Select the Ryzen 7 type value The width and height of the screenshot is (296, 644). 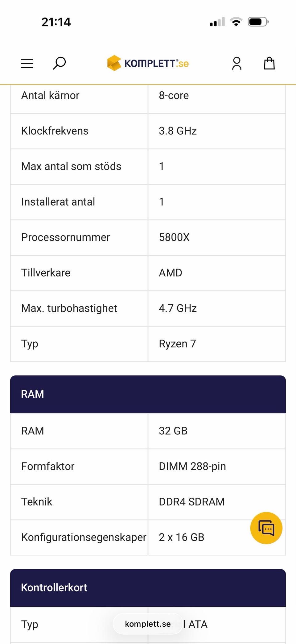coord(177,344)
